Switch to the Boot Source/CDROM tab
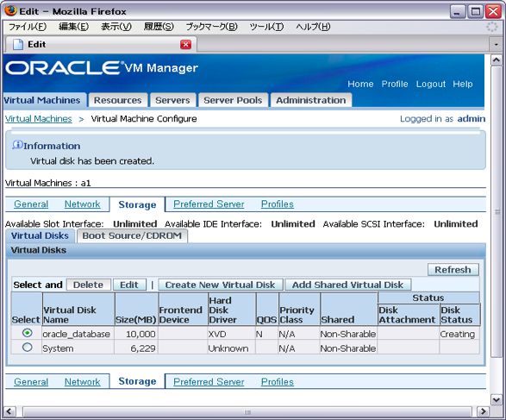 (132, 235)
